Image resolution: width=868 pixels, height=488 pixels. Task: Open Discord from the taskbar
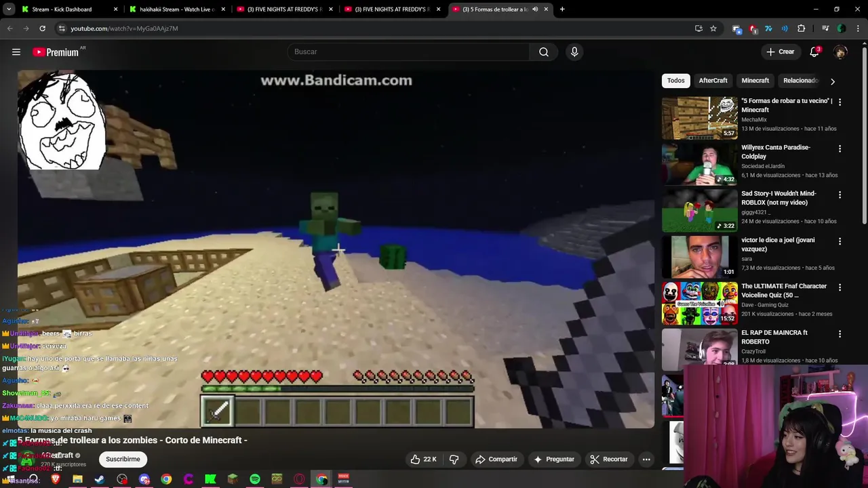[x=144, y=479]
